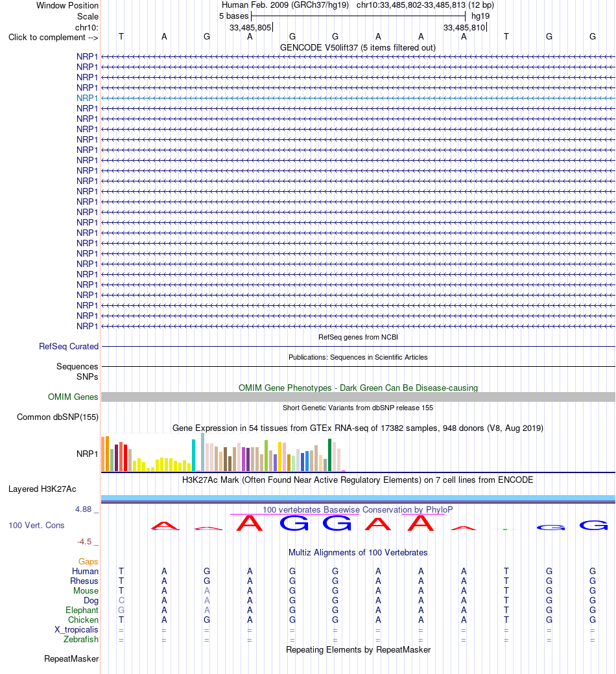616x674 pixels.
Task: Click the 'Layered H3K27Ac' label
Action: [x=42, y=489]
